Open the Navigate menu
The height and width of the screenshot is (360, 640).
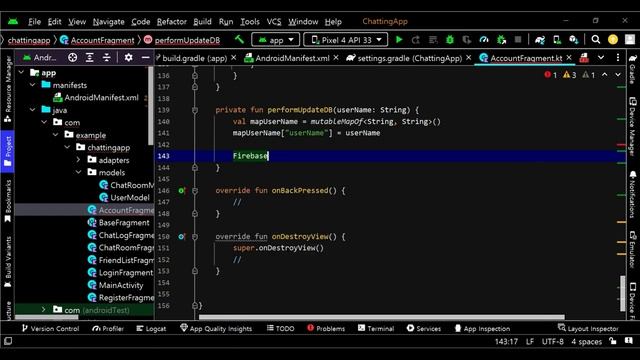pos(109,22)
